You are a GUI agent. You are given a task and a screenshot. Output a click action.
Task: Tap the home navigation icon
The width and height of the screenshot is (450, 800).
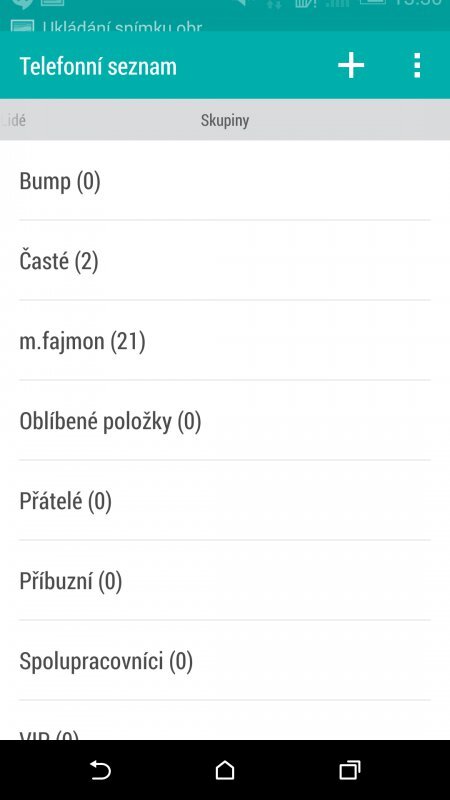pos(225,770)
